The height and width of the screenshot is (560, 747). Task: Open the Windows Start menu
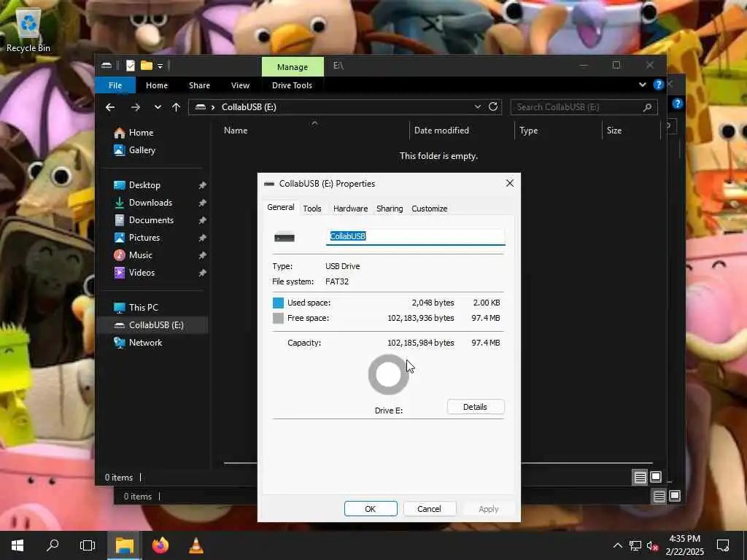coord(18,545)
